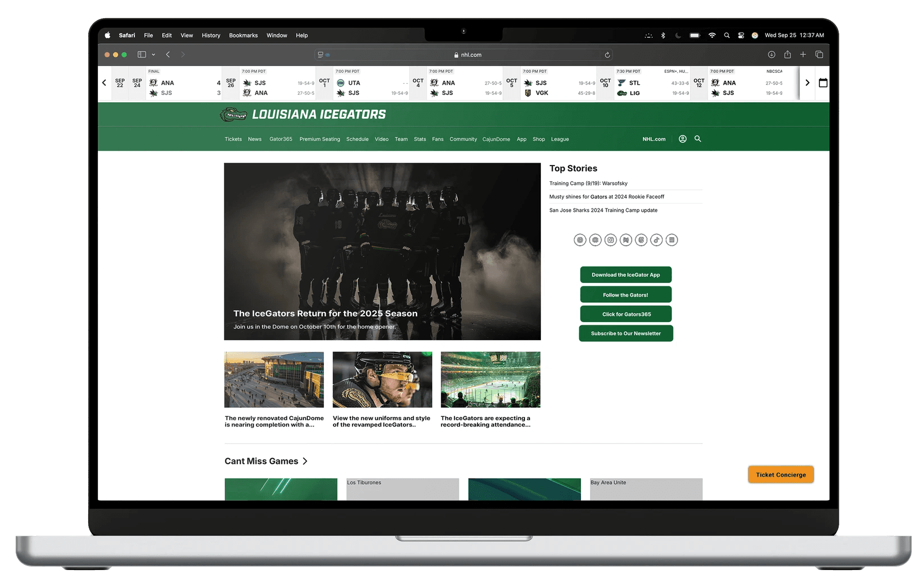
Task: Toggle Focus (moon) in the menu bar
Action: [x=678, y=35]
